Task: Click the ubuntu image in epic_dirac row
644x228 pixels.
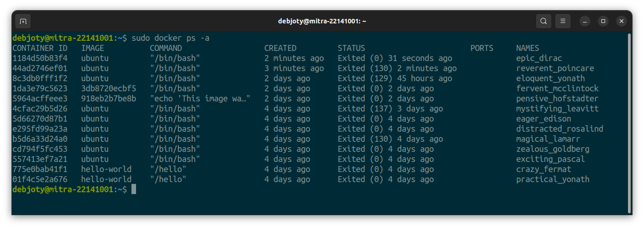Action: 95,58
